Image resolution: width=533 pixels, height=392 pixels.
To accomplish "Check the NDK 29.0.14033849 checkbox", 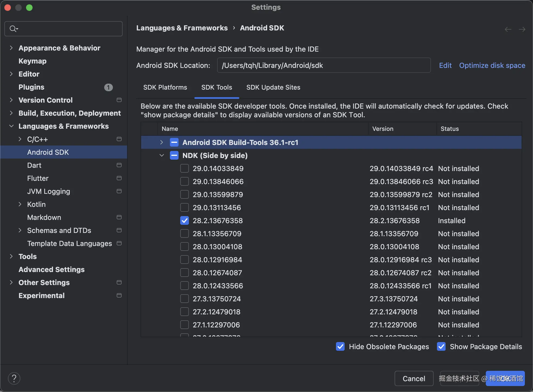I will tap(185, 168).
